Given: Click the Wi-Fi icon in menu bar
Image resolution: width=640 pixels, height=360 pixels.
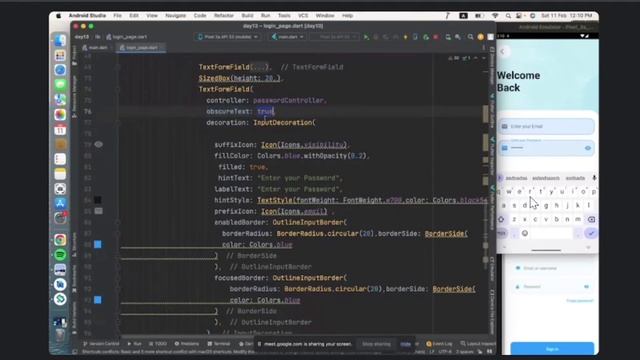Looking at the screenshot, I should [495, 16].
